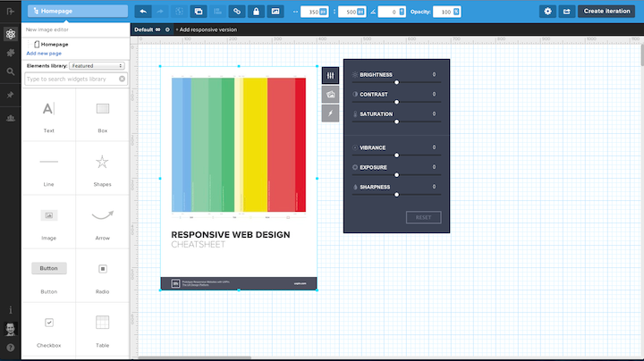The image size is (644, 361).
Task: Select the image adjustments sliders tab icon
Action: pyautogui.click(x=330, y=76)
